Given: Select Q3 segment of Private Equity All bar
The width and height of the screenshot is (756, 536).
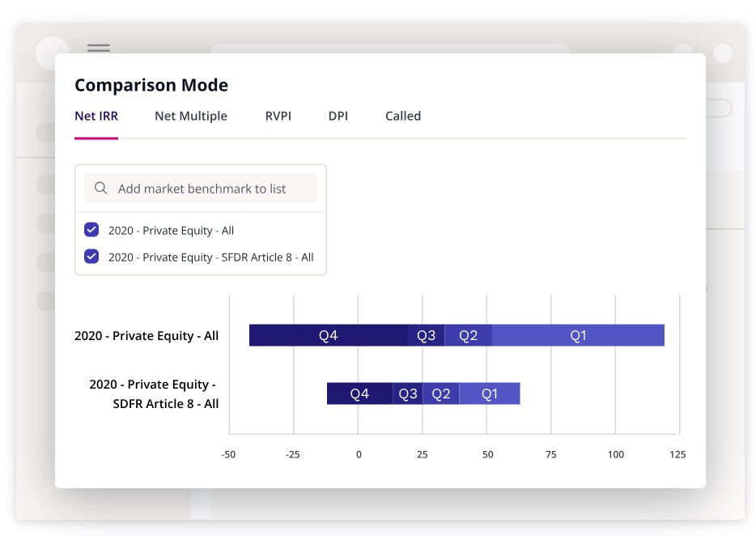Looking at the screenshot, I should pos(426,335).
